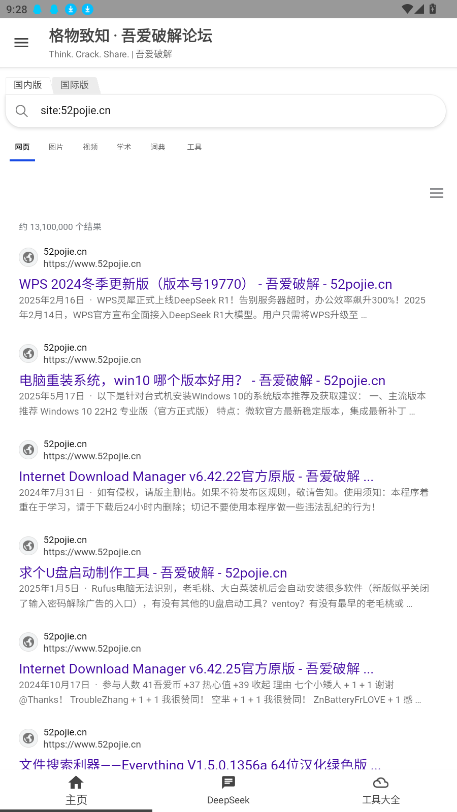
Task: Open 求个U盘启动制作工具 result link
Action: (153, 573)
